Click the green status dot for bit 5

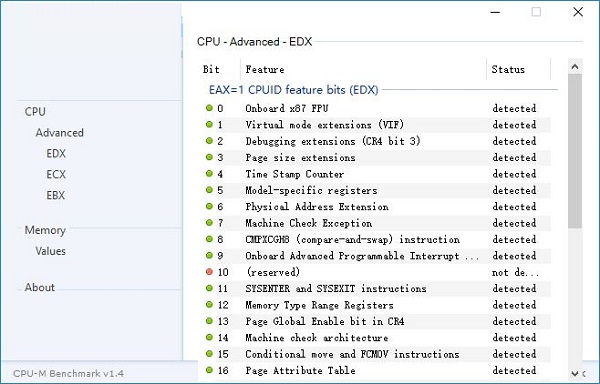(209, 190)
